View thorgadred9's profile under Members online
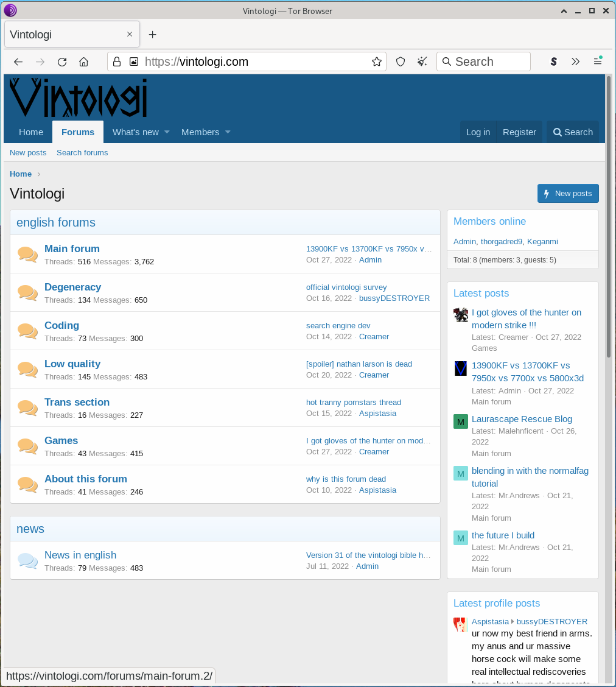Viewport: 616px width, 687px height. (502, 241)
